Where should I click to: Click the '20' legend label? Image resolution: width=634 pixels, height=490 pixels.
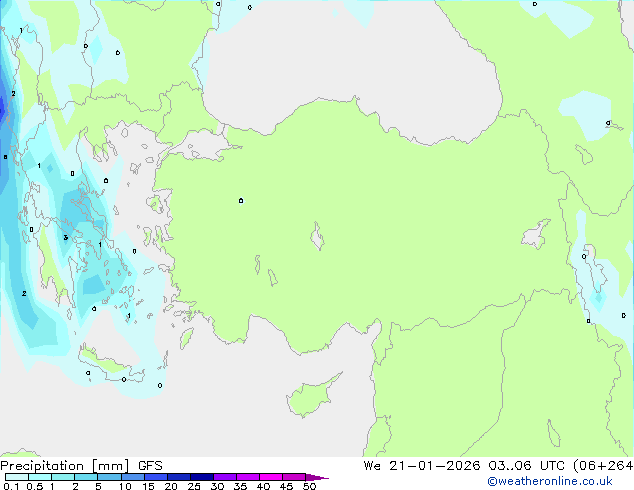coord(171,486)
